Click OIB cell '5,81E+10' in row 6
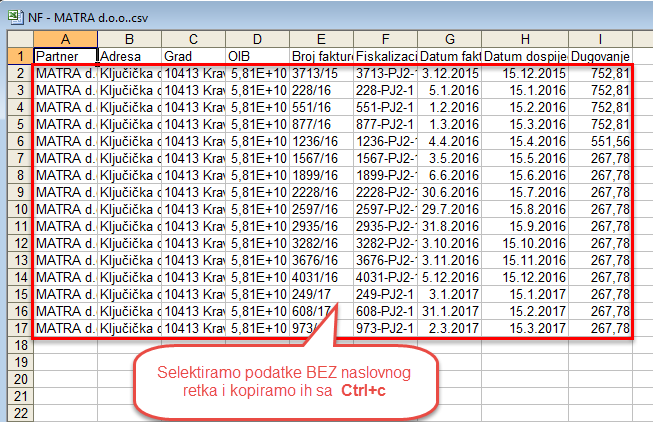 tap(258, 141)
